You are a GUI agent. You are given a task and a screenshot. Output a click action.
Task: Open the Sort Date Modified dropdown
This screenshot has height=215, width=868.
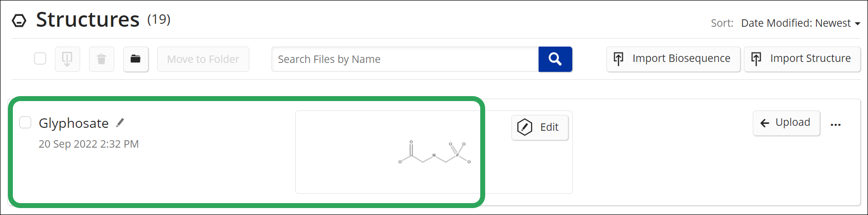(x=801, y=23)
